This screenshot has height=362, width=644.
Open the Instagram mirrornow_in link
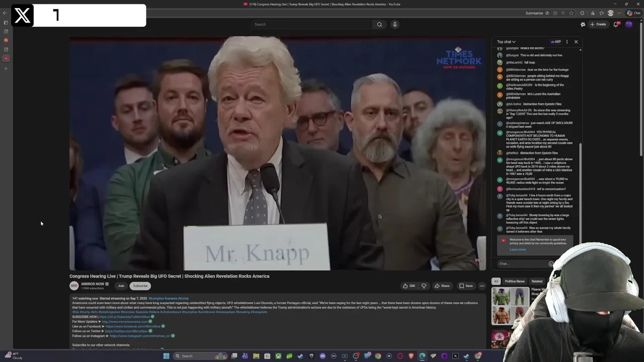pos(140,336)
